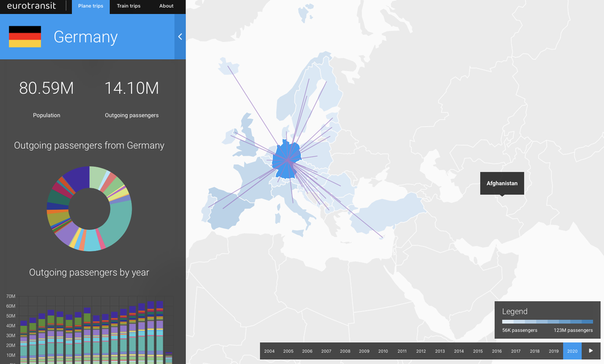Select year 2019 on the timeline
The height and width of the screenshot is (364, 604).
(x=553, y=351)
